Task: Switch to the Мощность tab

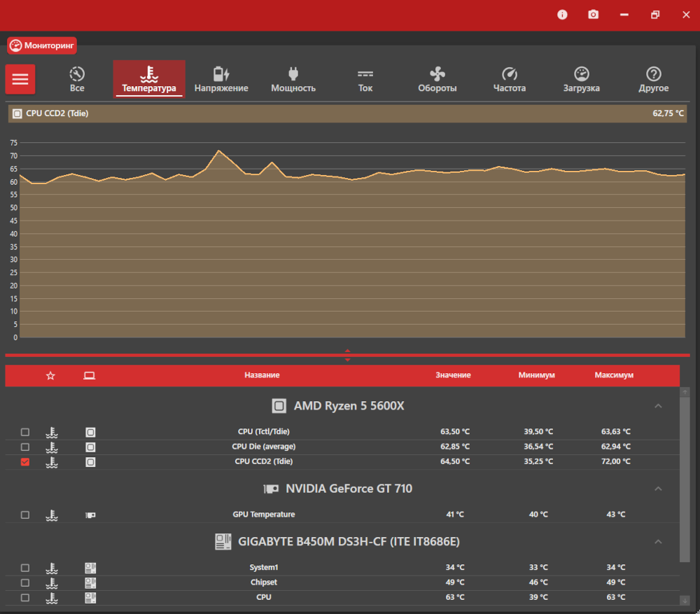Action: [293, 79]
